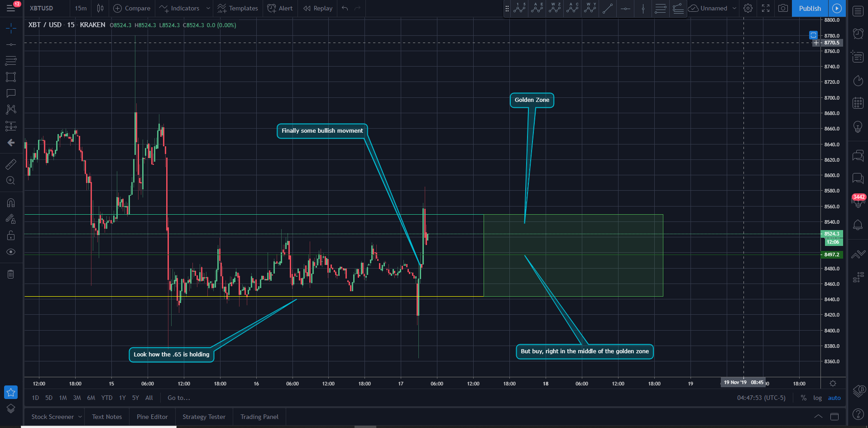
Task: Select Elliott impulse wave 1-5 pattern tool
Action: point(520,8)
